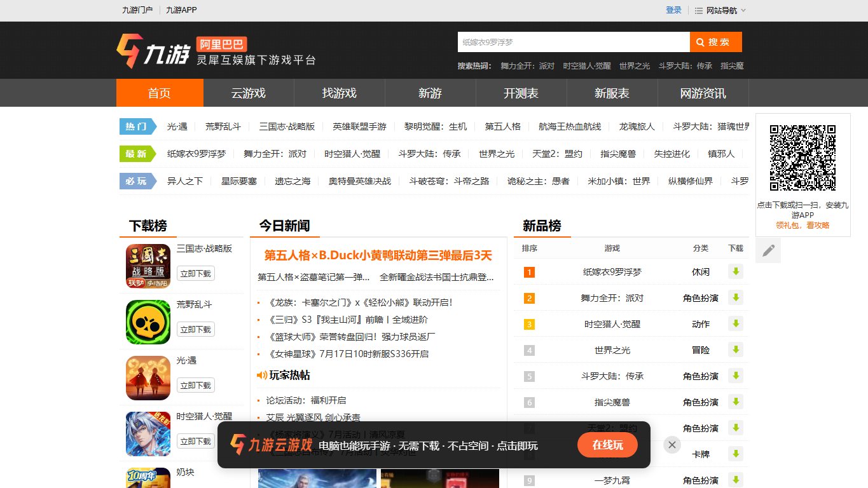Open news 《女神星球》7月17日10时新服S336开启
Image resolution: width=868 pixels, height=488 pixels.
pyautogui.click(x=349, y=354)
